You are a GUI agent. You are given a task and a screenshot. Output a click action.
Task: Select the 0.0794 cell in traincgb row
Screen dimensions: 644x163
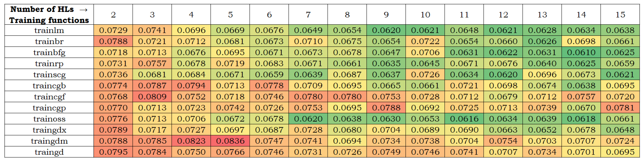click(191, 86)
